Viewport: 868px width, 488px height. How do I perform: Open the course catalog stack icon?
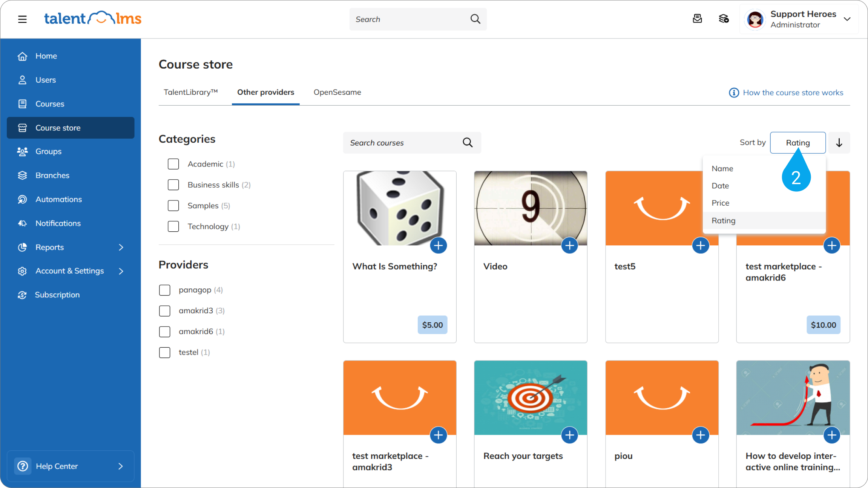724,18
